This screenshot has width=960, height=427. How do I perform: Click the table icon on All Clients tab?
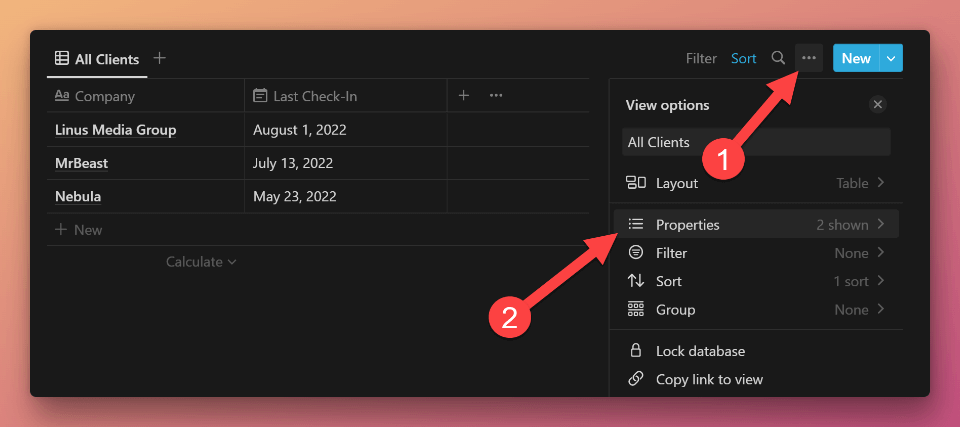click(x=62, y=59)
